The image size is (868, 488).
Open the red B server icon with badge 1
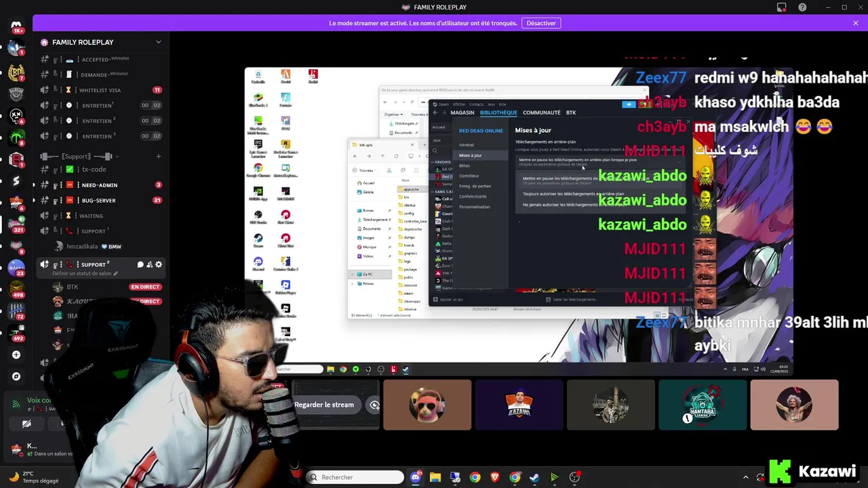pyautogui.click(x=16, y=159)
